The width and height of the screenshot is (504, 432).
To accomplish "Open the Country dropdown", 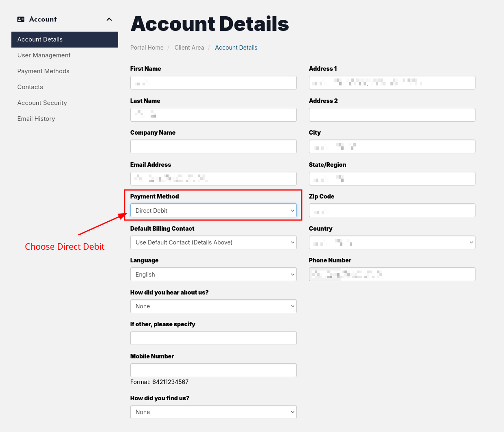I will tap(392, 242).
